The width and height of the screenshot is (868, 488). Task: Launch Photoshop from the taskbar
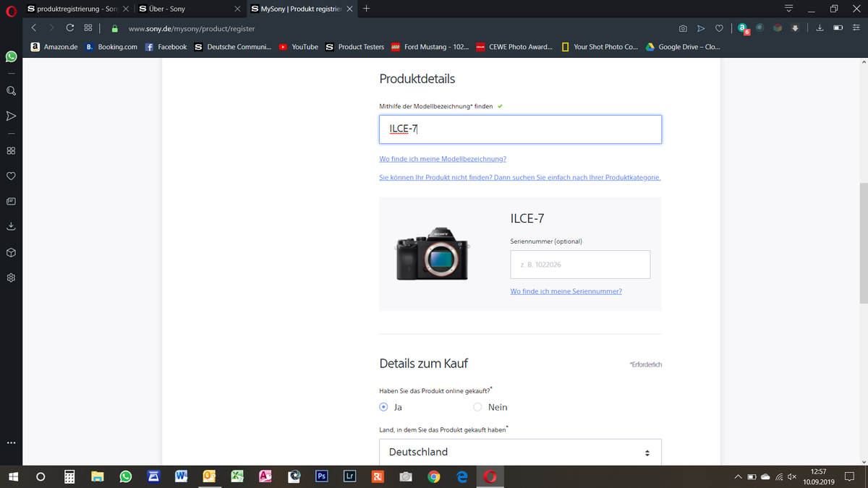pyautogui.click(x=321, y=476)
